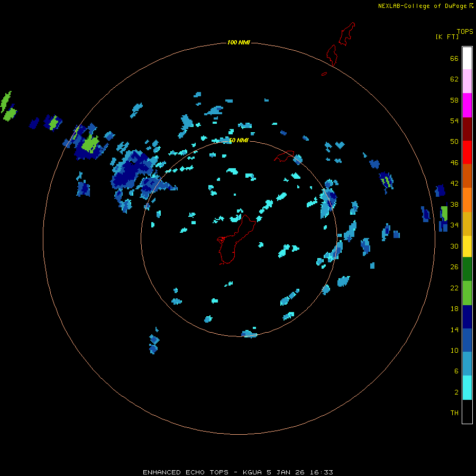Click the 22 legend value
Viewport: 476px width, 476px height.
coord(454,288)
